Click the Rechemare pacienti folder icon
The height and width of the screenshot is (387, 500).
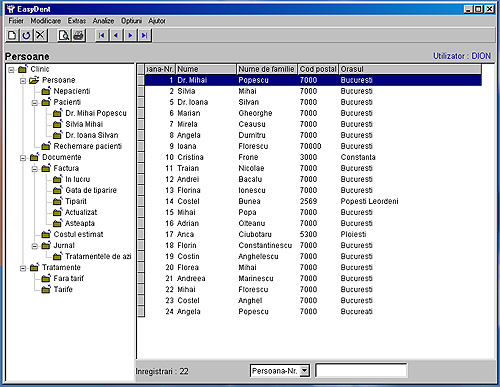46,146
